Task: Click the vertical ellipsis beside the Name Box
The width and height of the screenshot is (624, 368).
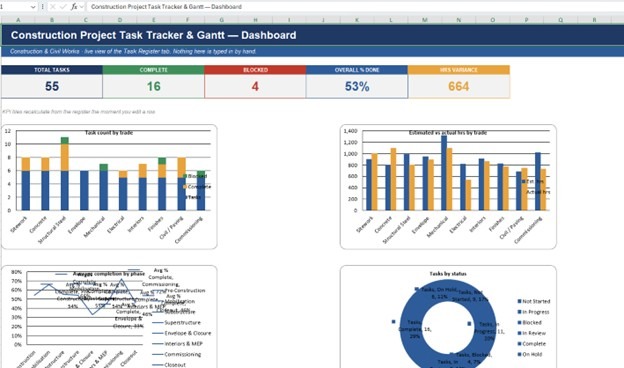Action: pos(43,7)
